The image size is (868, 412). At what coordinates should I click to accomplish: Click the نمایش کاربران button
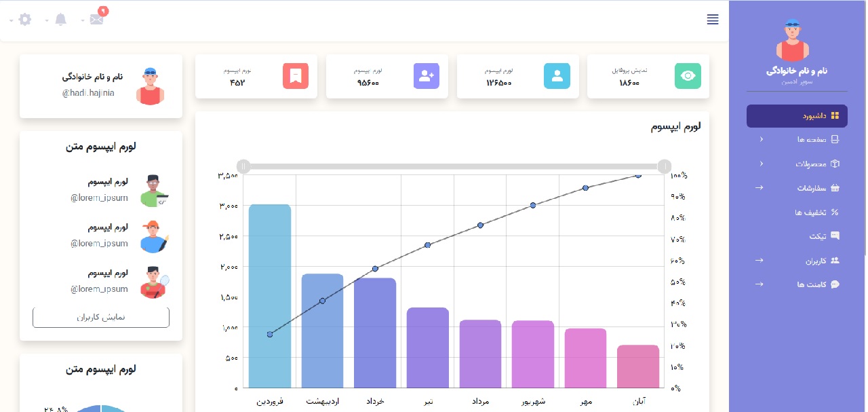[x=100, y=317]
